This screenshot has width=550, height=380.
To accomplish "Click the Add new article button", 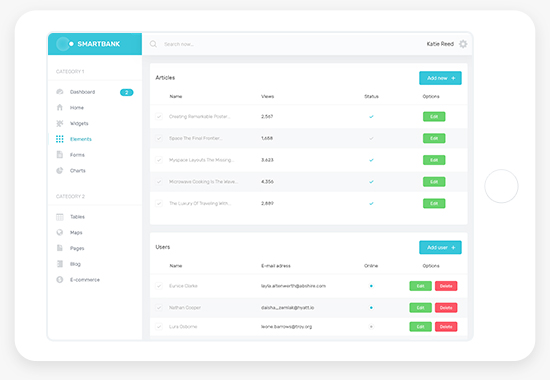I will pyautogui.click(x=440, y=78).
